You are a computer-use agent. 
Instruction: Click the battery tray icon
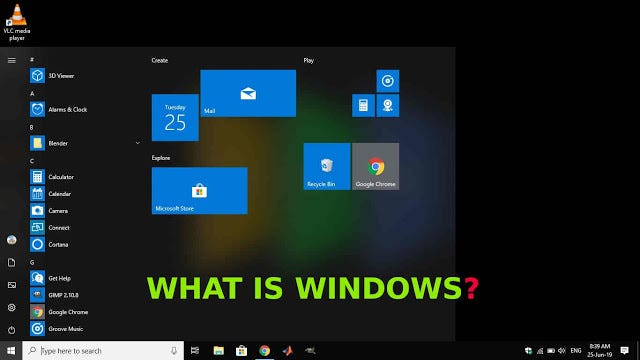551,351
